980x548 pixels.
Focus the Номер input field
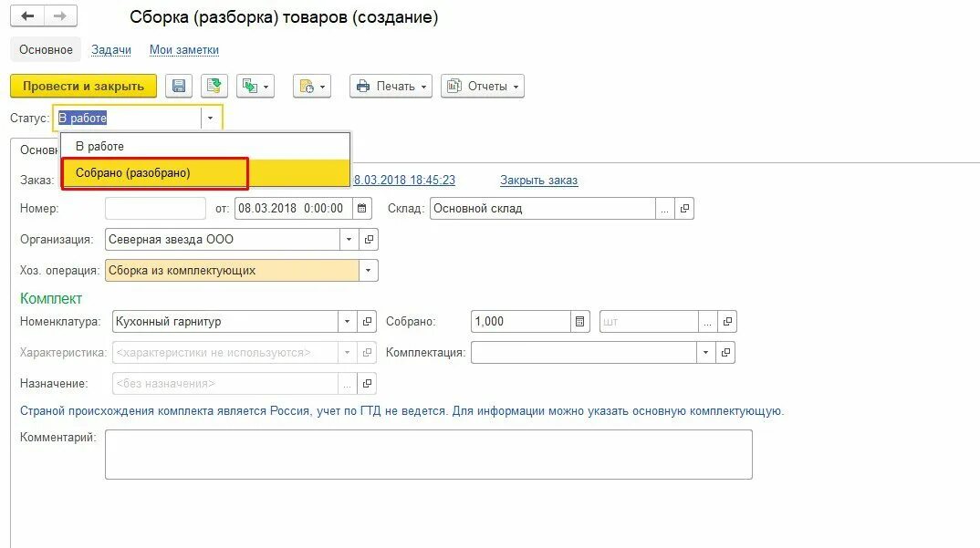click(x=156, y=209)
